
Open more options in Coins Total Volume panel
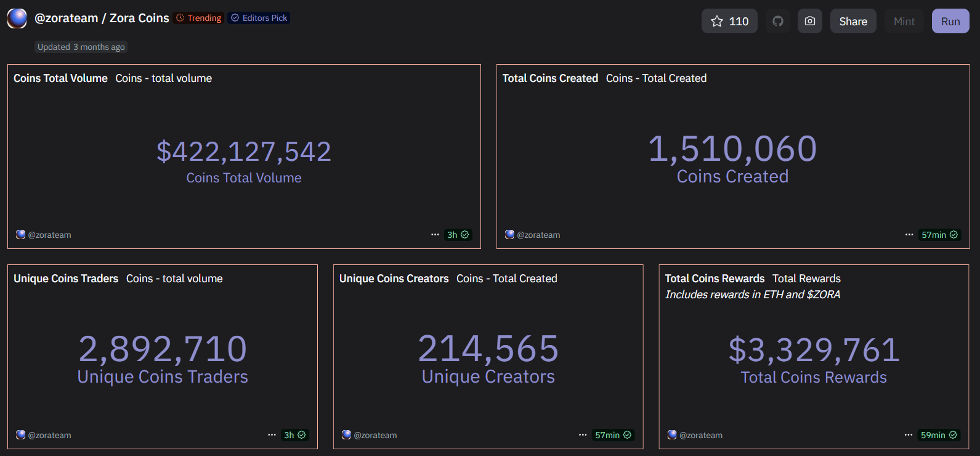click(x=435, y=235)
